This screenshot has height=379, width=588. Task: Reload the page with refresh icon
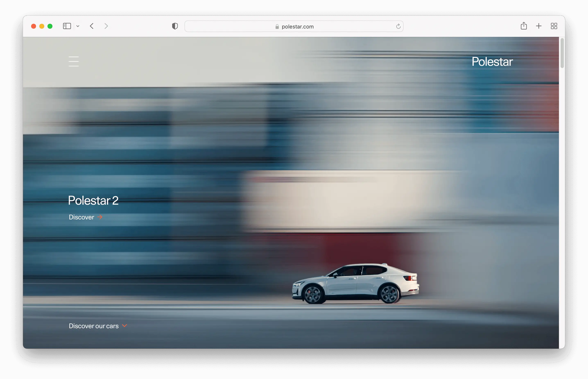point(398,26)
